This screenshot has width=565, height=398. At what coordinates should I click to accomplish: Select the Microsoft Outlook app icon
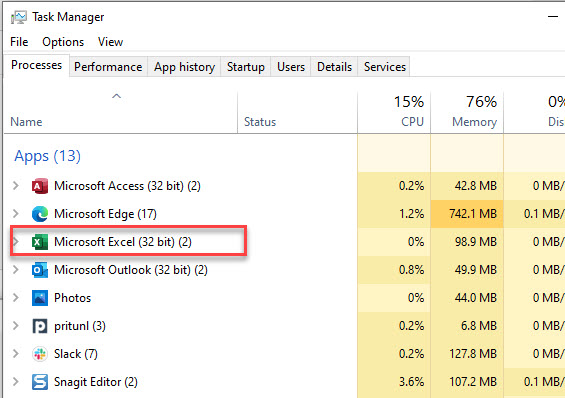(40, 270)
